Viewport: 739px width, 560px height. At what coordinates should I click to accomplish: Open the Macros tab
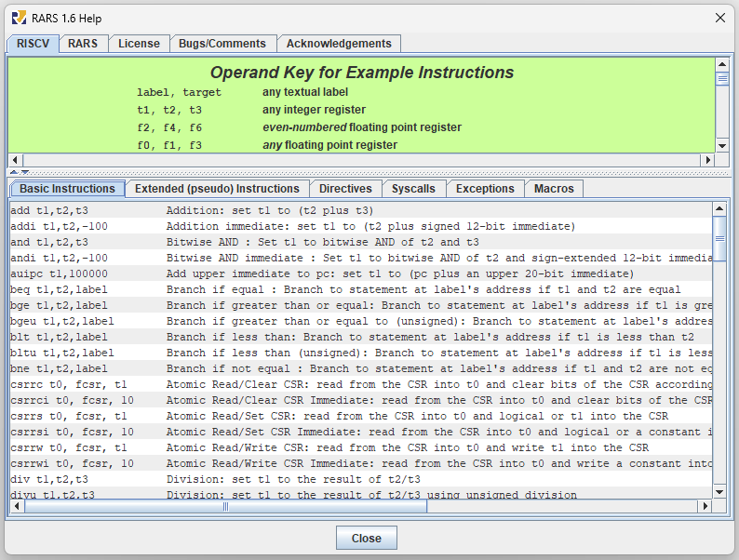554,189
